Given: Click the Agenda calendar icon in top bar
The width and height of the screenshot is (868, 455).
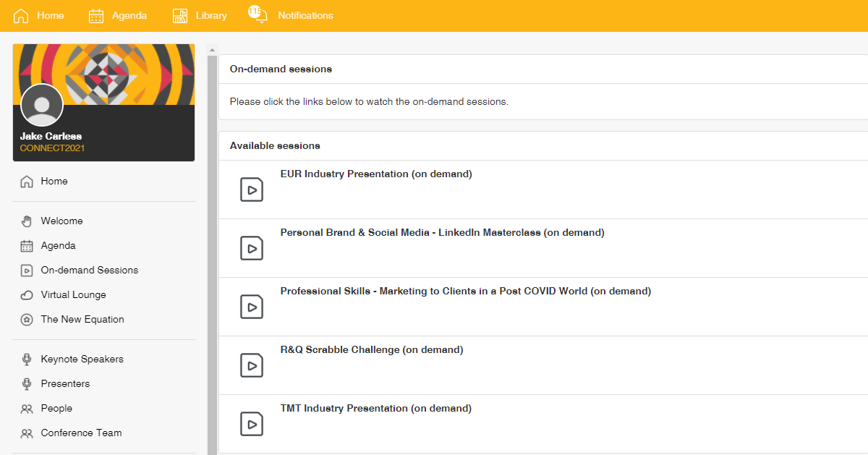Looking at the screenshot, I should [x=96, y=15].
